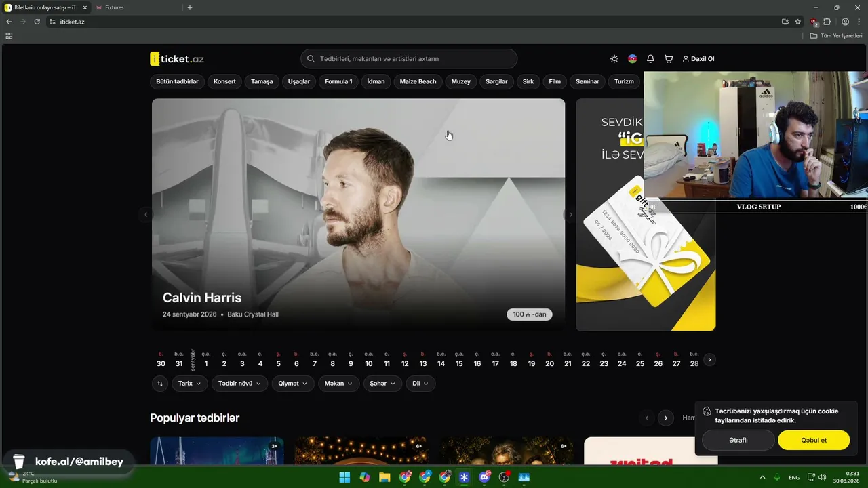This screenshot has height=488, width=868.
Task: Open the Film category
Action: 555,81
